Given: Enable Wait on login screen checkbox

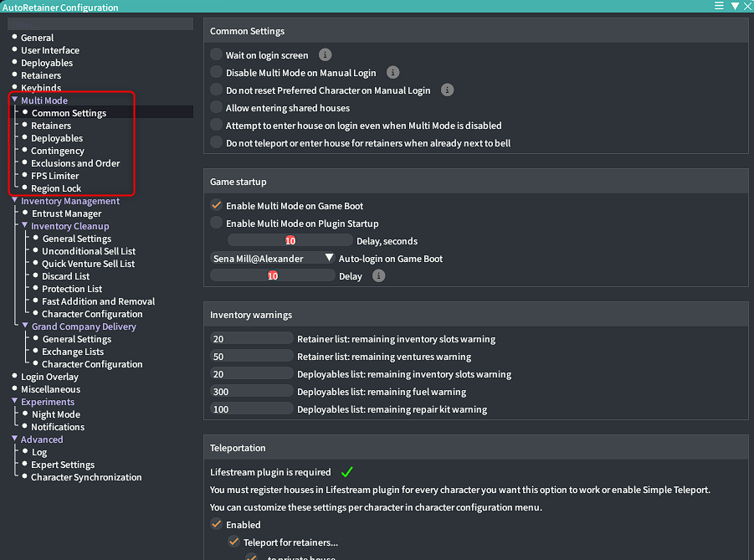Looking at the screenshot, I should [x=217, y=55].
